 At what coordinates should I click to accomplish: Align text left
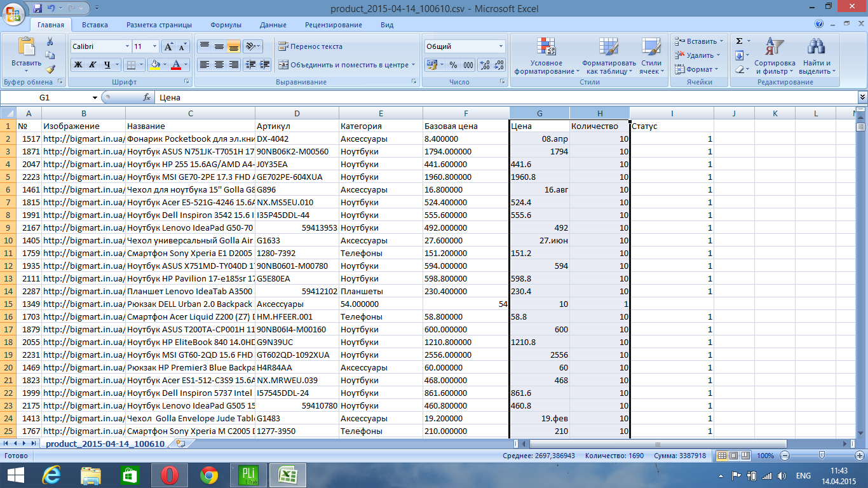click(204, 65)
